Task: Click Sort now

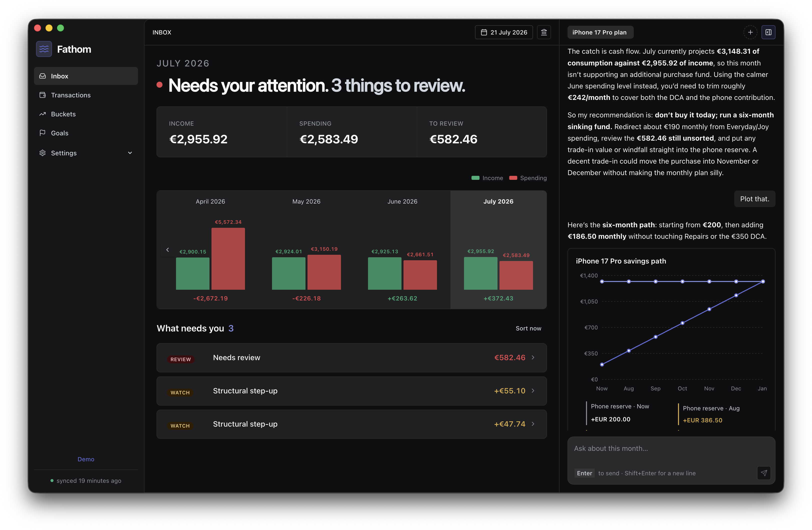Action: tap(528, 328)
